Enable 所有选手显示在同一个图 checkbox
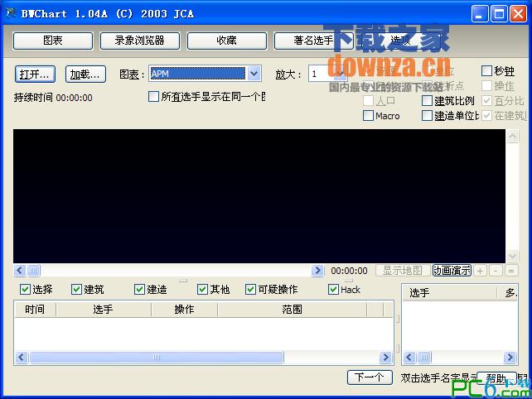Image resolution: width=532 pixels, height=399 pixels. 153,97
